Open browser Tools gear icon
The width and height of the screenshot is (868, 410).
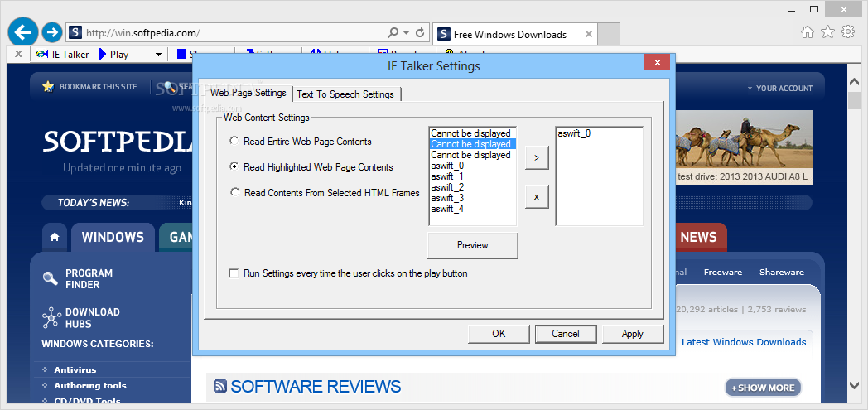point(848,32)
